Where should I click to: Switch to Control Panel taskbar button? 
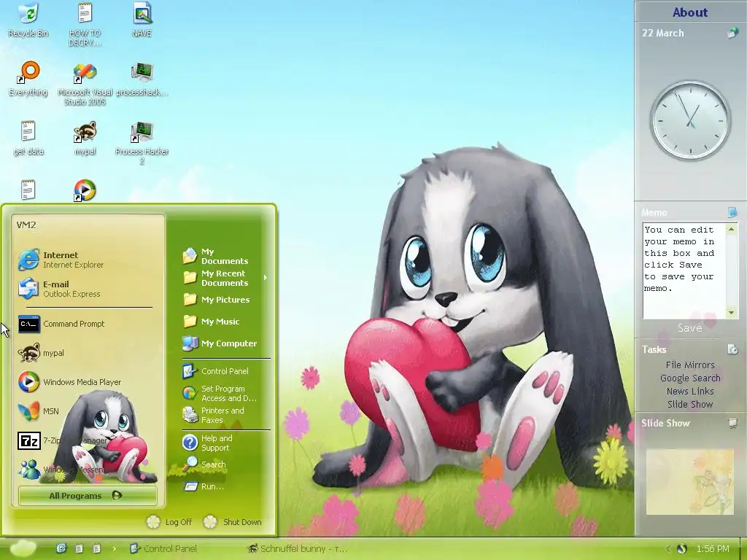tap(163, 548)
